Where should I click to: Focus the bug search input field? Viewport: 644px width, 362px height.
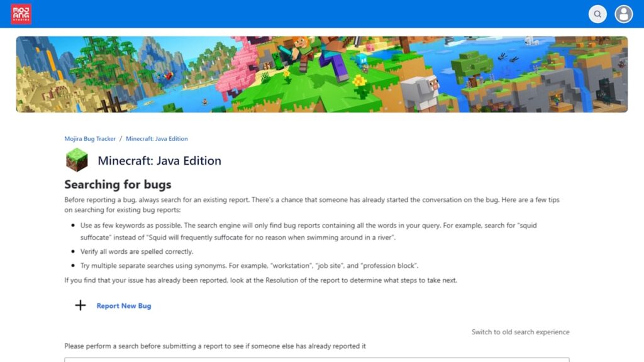[x=317, y=359]
